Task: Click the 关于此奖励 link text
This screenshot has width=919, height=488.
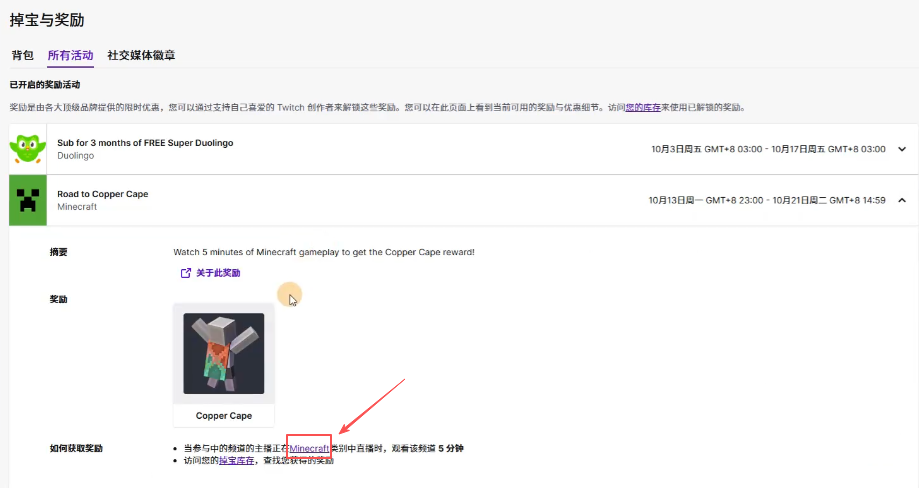Action: point(218,273)
